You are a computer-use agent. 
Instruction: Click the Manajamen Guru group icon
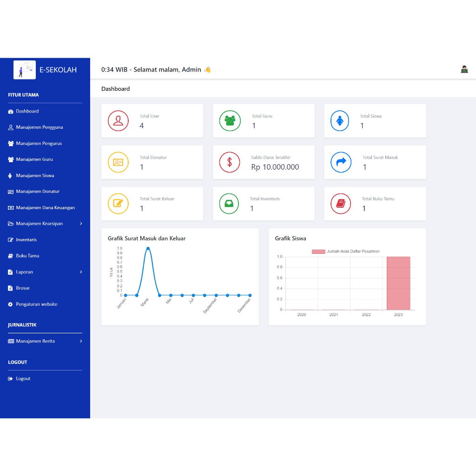11,160
